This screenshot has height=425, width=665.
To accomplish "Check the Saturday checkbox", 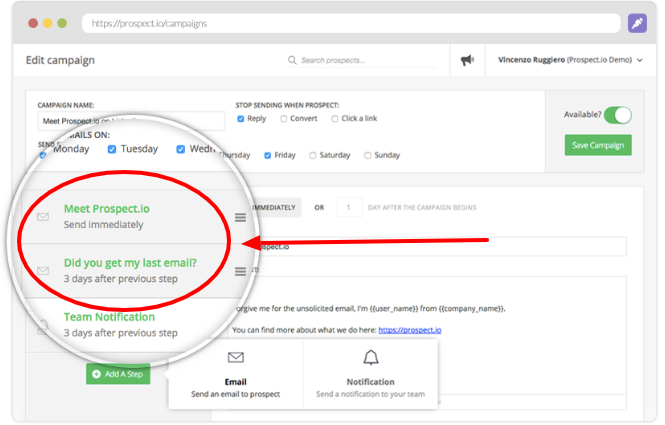I will click(x=313, y=156).
